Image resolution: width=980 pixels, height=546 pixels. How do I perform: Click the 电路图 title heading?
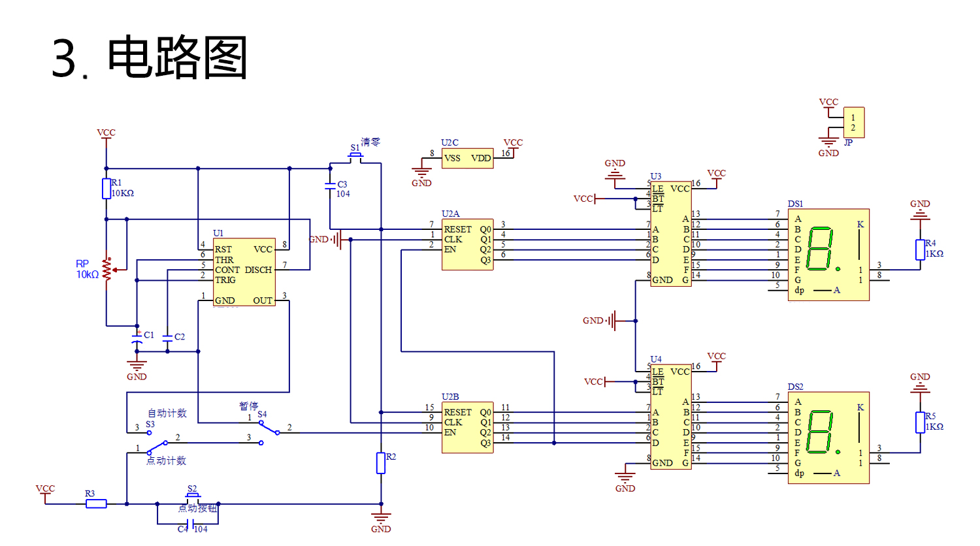tap(177, 57)
